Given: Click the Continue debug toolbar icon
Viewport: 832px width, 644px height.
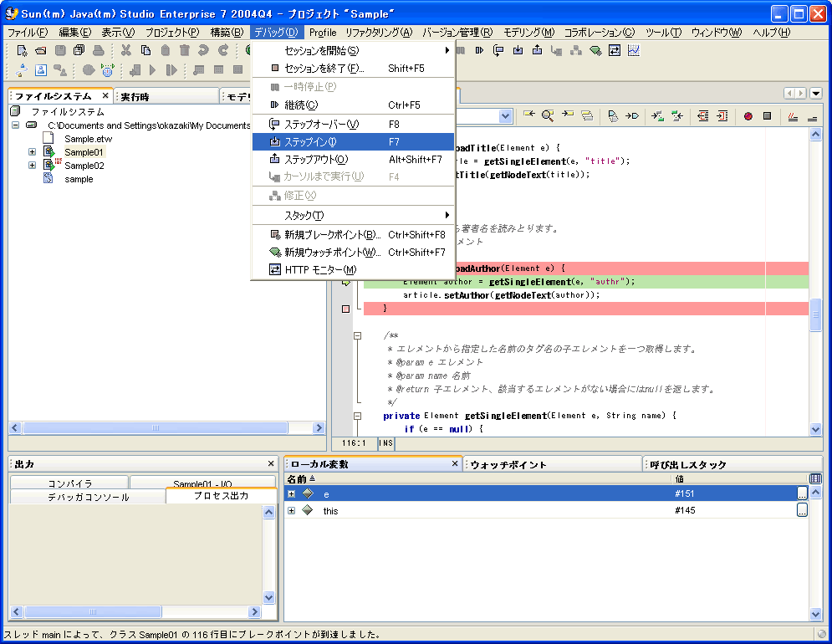Looking at the screenshot, I should 479,50.
